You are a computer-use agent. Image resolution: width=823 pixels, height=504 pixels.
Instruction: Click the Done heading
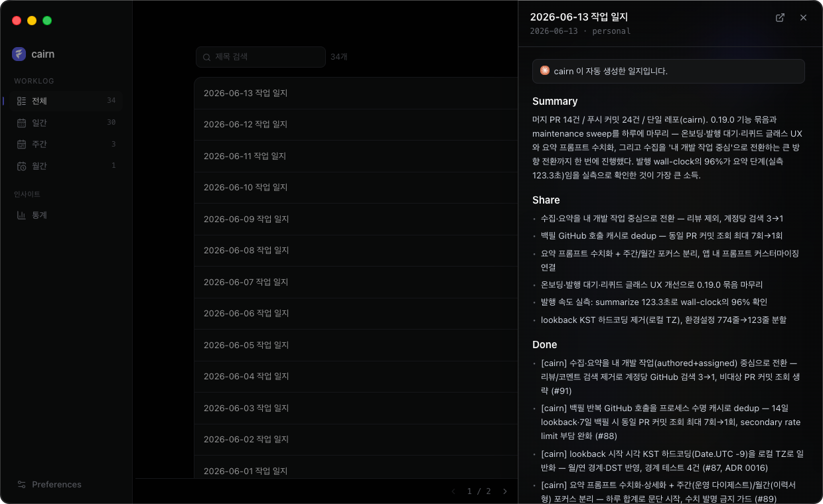click(545, 345)
